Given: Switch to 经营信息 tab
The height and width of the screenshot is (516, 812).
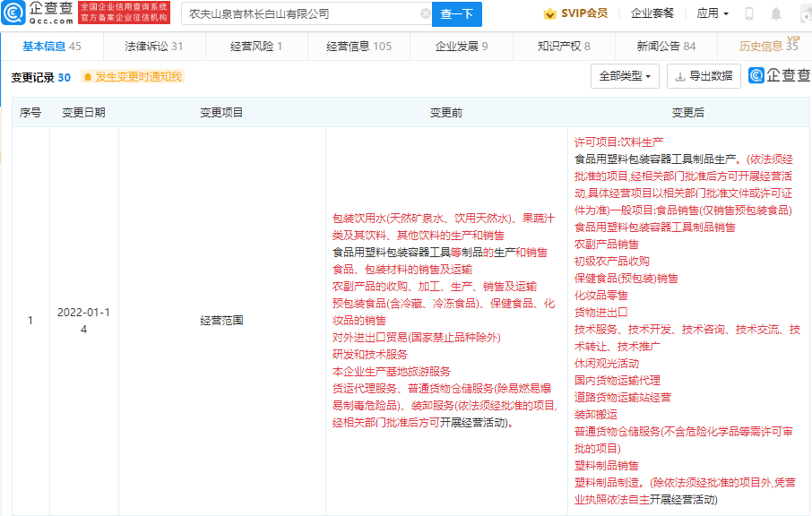Looking at the screenshot, I should pos(358,46).
